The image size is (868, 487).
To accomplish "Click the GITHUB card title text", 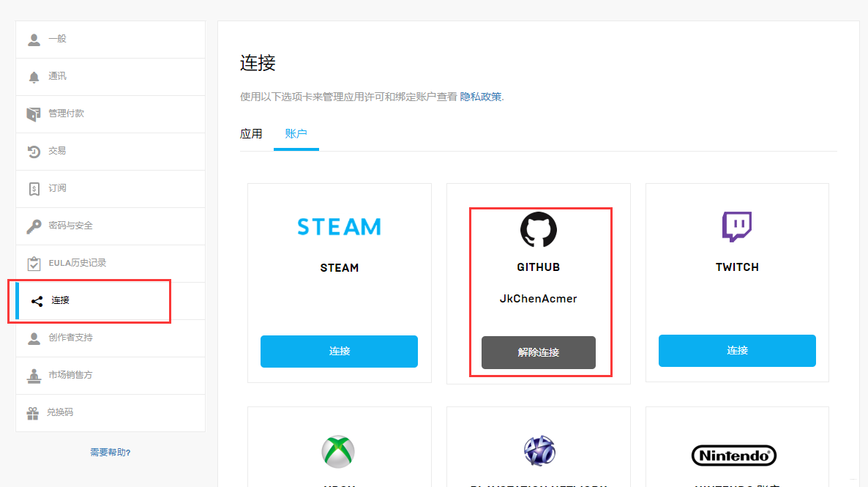I will (x=539, y=267).
